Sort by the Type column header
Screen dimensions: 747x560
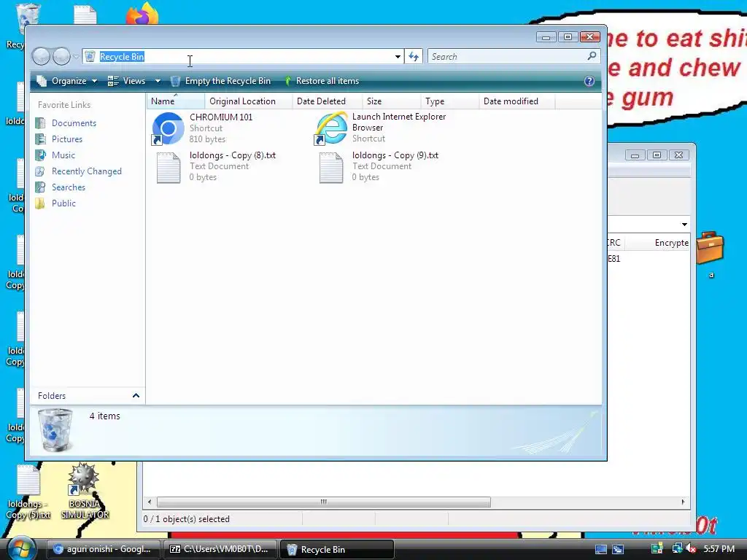(x=449, y=101)
